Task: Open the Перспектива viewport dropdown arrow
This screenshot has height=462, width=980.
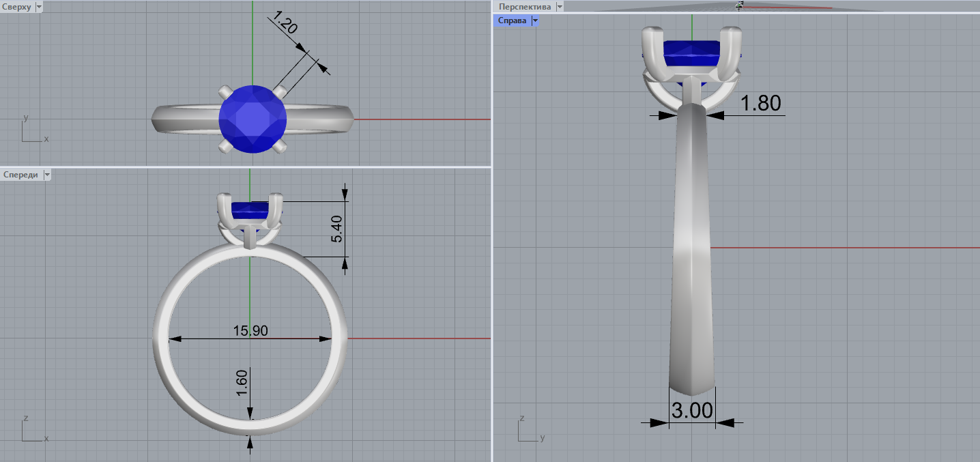Action: tap(560, 7)
